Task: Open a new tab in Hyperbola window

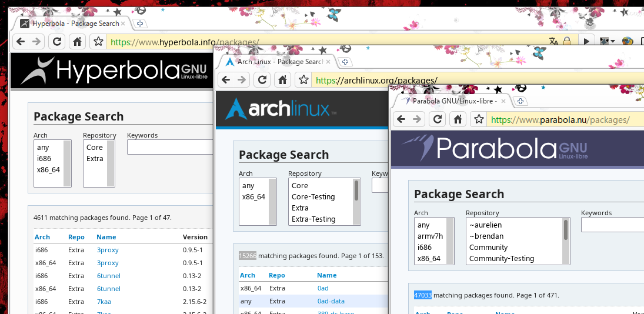Action: click(x=140, y=24)
